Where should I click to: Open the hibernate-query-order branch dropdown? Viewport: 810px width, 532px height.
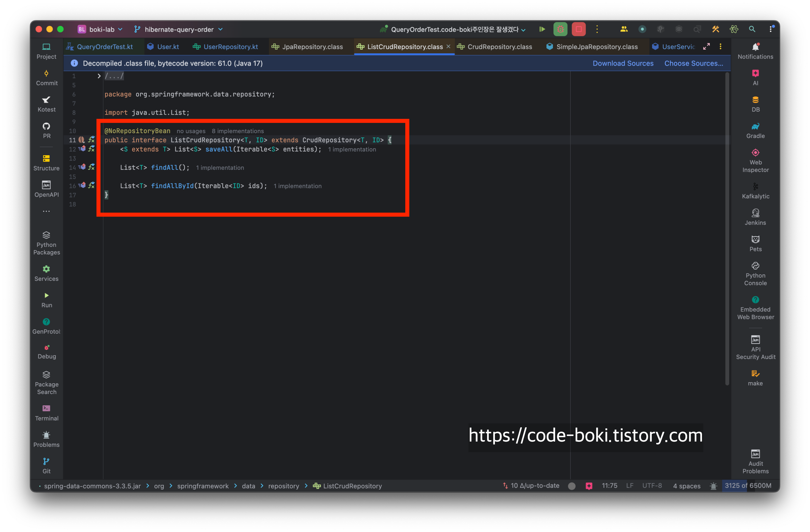pos(179,29)
